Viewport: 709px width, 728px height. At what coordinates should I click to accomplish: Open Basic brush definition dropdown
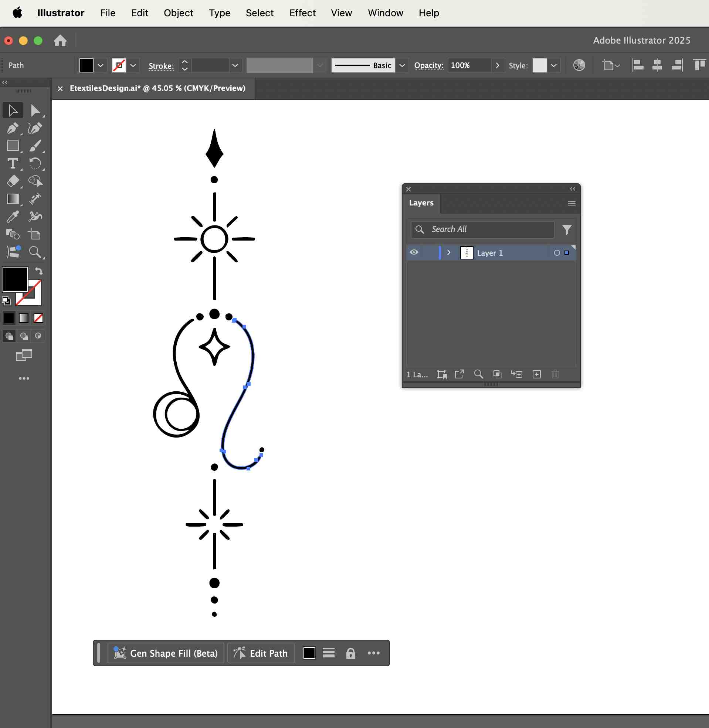402,65
